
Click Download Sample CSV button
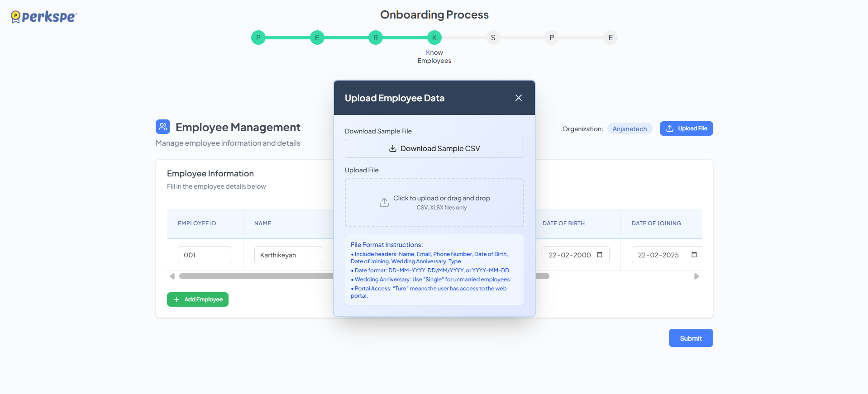434,148
